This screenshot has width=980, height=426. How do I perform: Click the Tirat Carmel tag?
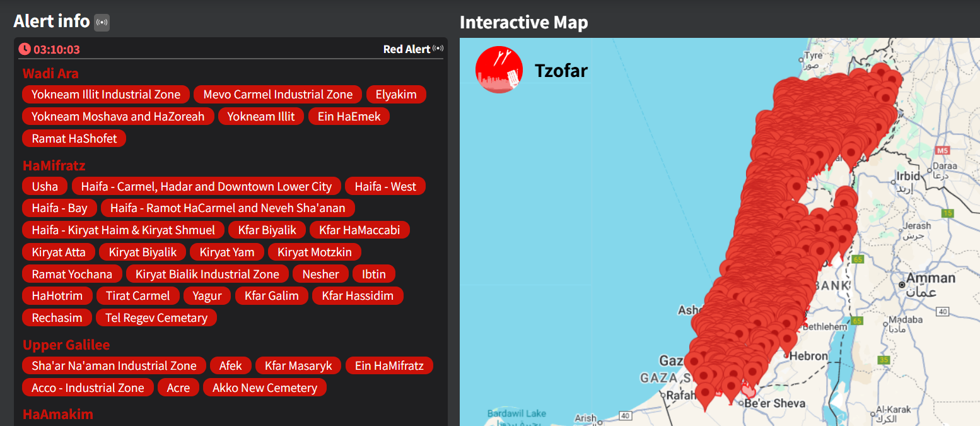coord(137,295)
